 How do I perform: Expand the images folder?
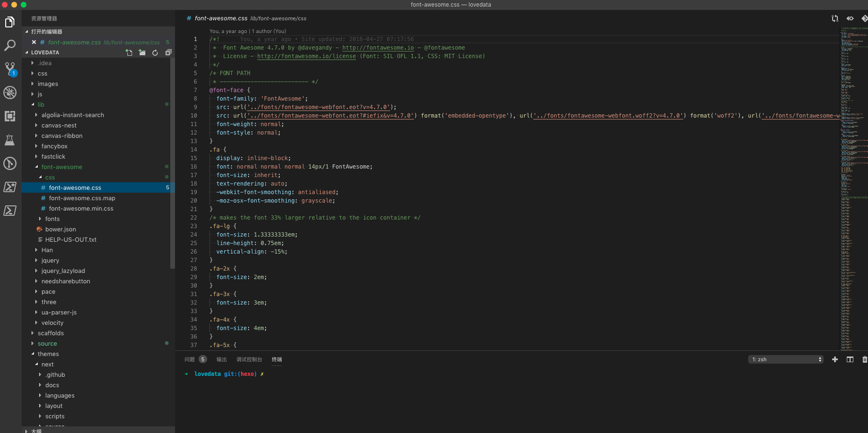[98, 84]
